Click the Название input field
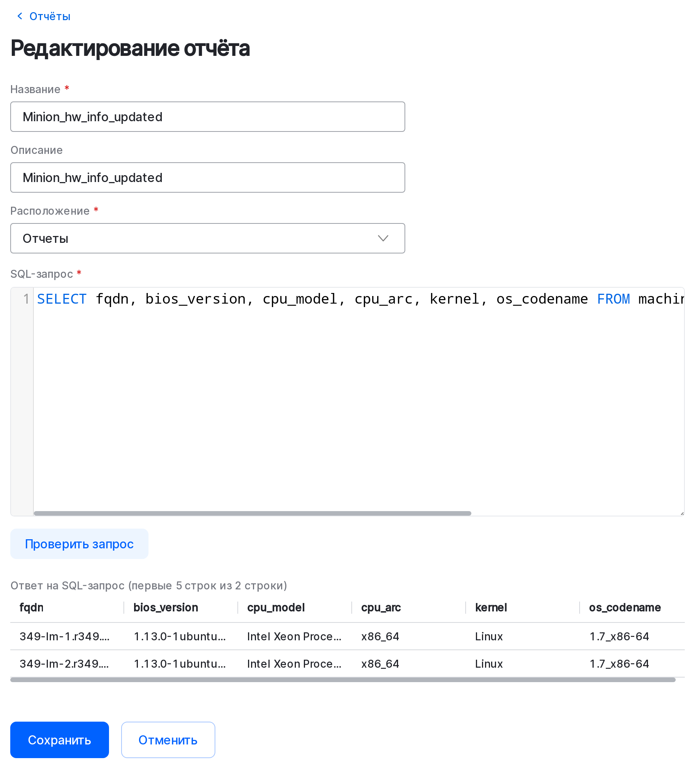Image resolution: width=700 pixels, height=768 pixels. point(207,117)
